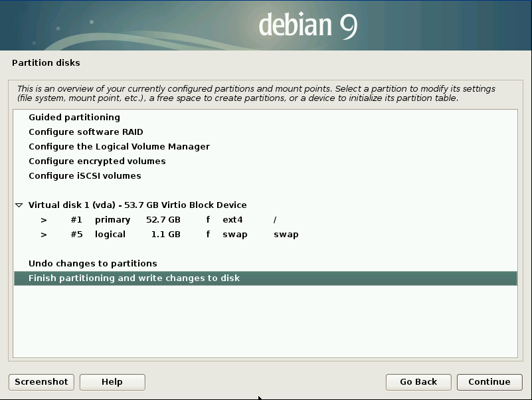Open Configure iSCSI volumes
The height and width of the screenshot is (400, 532).
pos(85,176)
